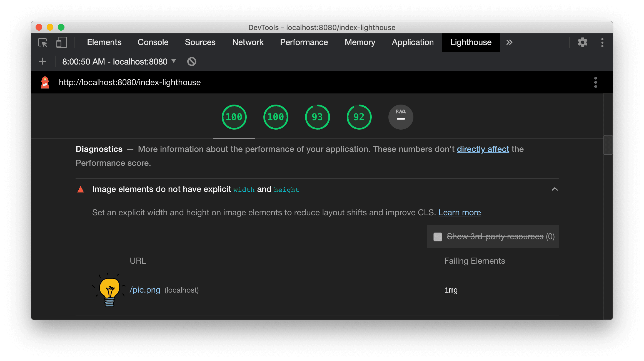Click the Application panel icon
Screen dimensions: 644x361
413,42
